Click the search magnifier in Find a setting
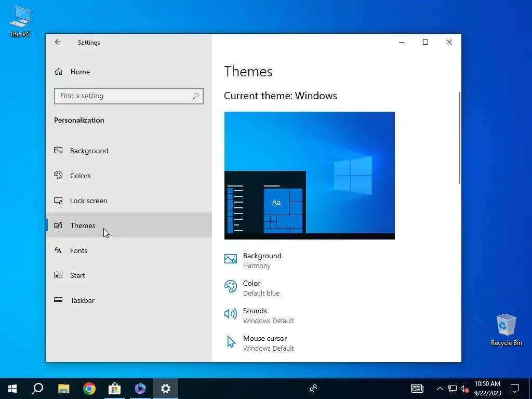 (x=196, y=96)
